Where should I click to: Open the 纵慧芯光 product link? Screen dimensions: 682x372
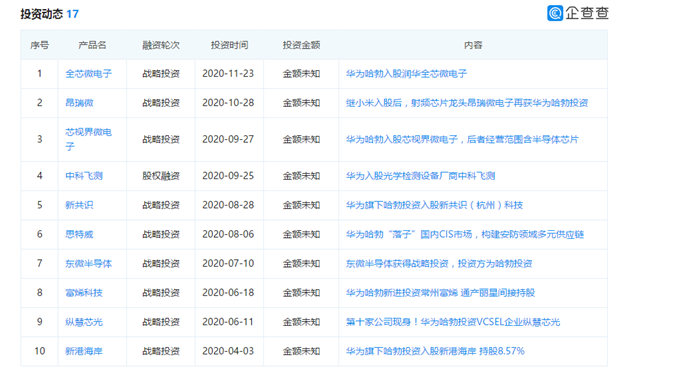point(84,322)
